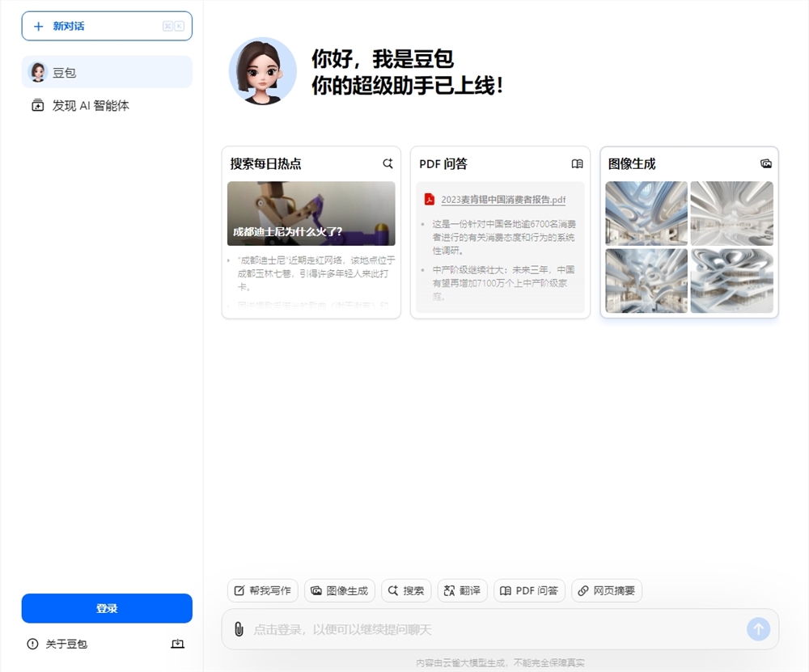Image resolution: width=809 pixels, height=672 pixels.
Task: Select 豆包 in the sidebar
Action: pyautogui.click(x=106, y=71)
